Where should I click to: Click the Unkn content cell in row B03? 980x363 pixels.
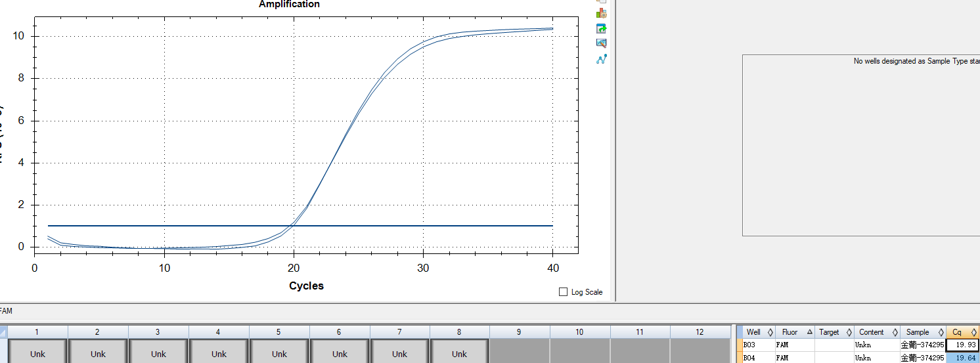click(x=876, y=345)
